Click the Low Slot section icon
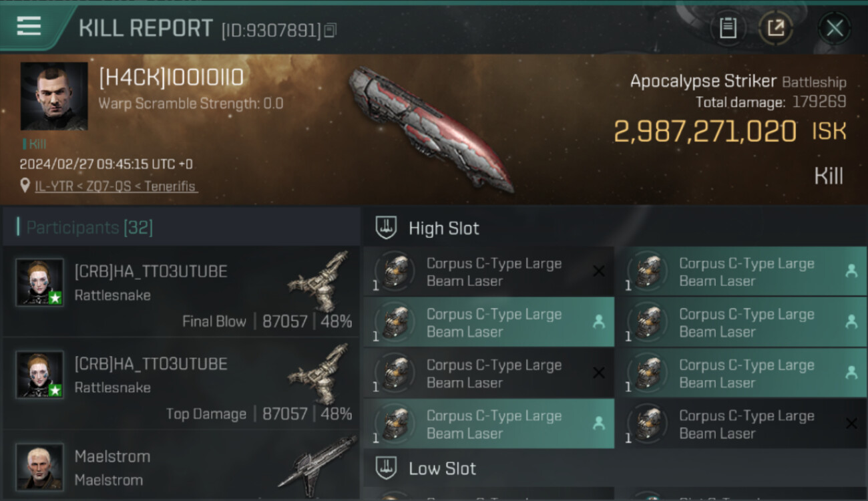The height and width of the screenshot is (501, 868). (x=387, y=468)
